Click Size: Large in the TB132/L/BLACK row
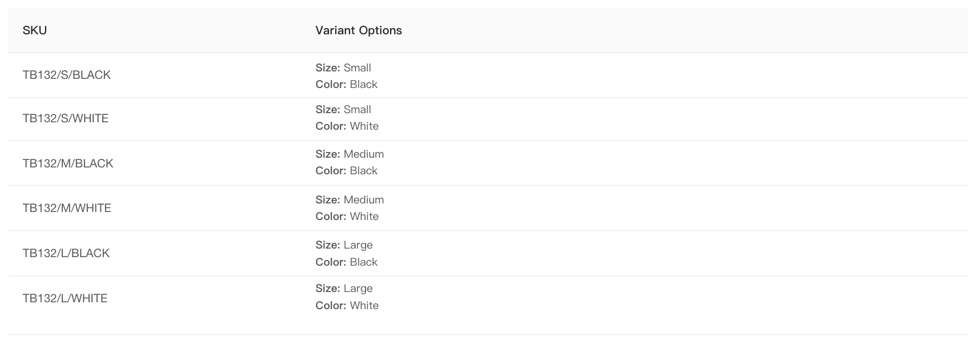The image size is (980, 344). [344, 245]
